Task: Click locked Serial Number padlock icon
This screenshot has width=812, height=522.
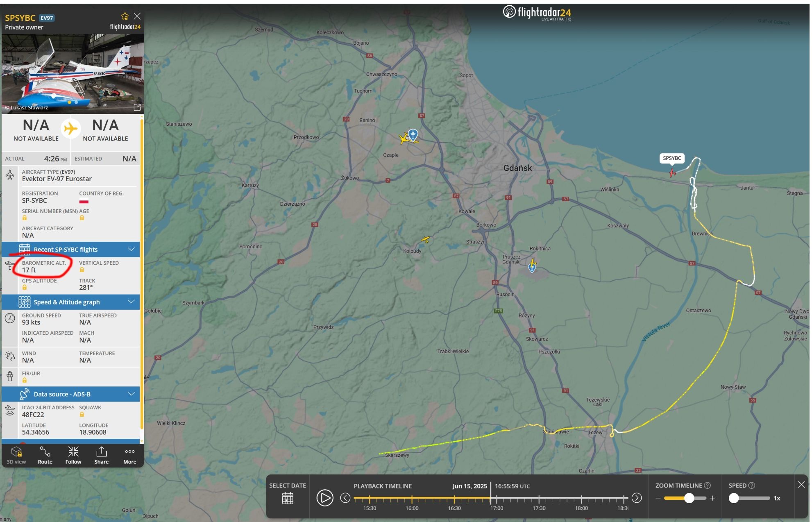Action: 25,218
